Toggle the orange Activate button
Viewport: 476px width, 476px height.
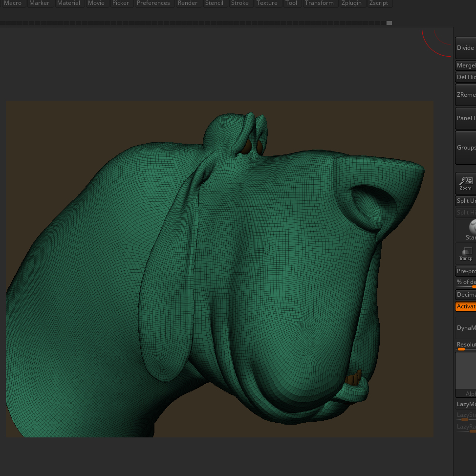click(x=466, y=306)
